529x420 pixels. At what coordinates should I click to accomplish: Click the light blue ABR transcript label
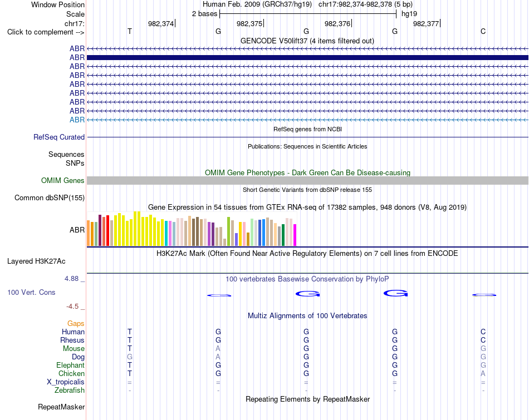pyautogui.click(x=77, y=120)
